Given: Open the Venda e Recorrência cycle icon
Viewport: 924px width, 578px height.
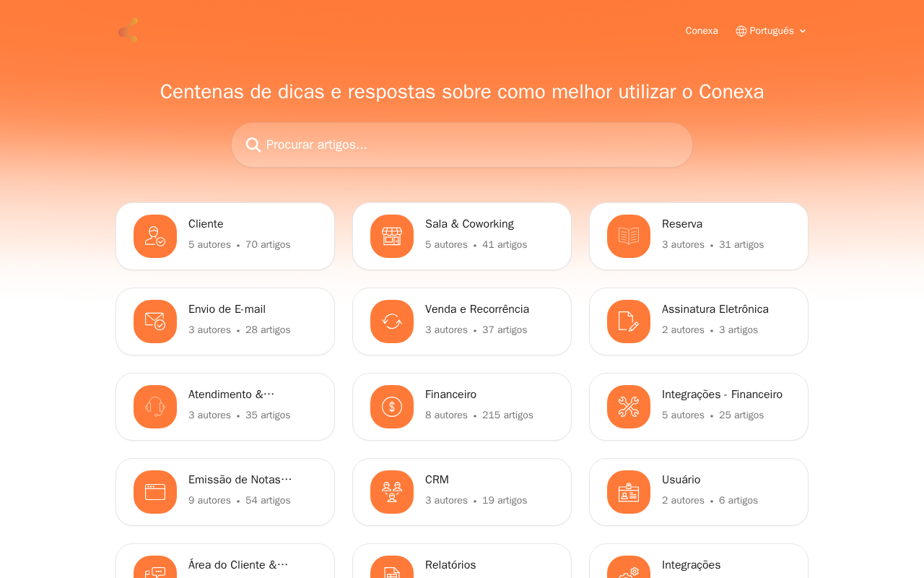Looking at the screenshot, I should click(392, 322).
